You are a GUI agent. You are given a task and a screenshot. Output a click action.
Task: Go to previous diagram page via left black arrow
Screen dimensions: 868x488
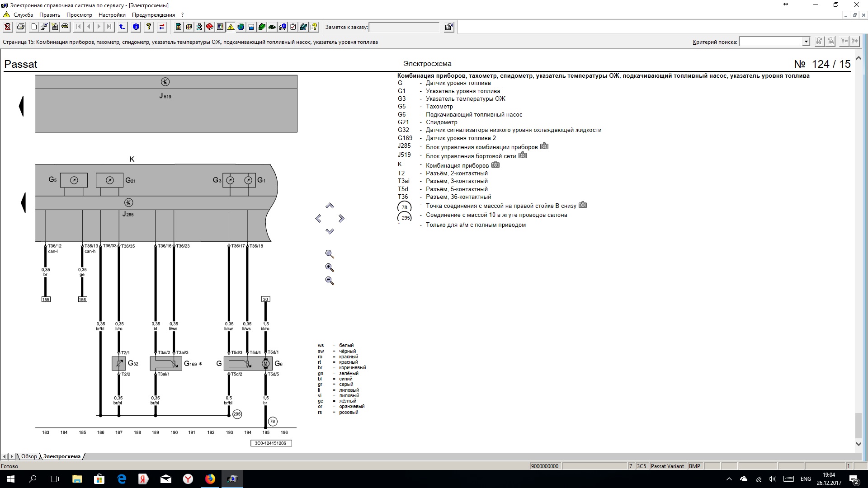pos(21,107)
